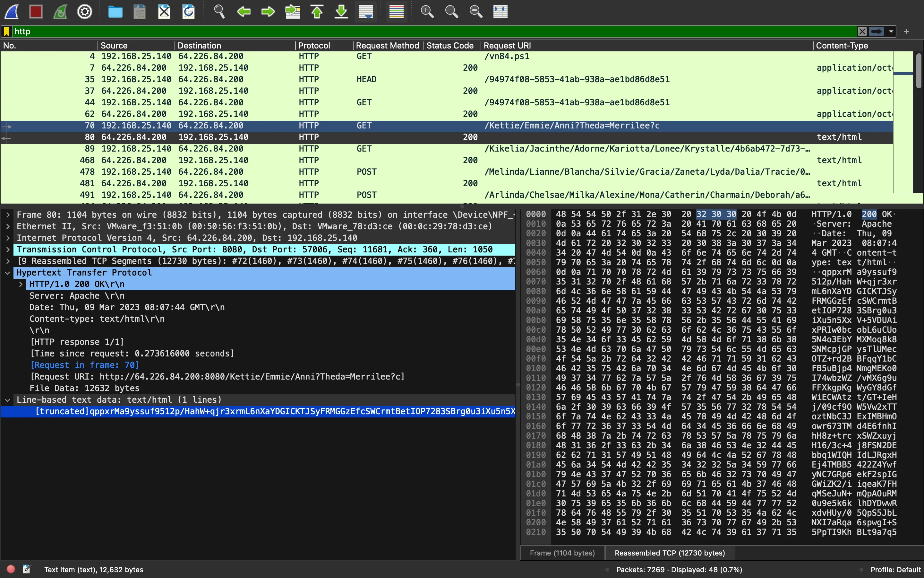Image resolution: width=924 pixels, height=578 pixels.
Task: Select packet 4 GET /vn84.ps1
Action: pos(447,56)
